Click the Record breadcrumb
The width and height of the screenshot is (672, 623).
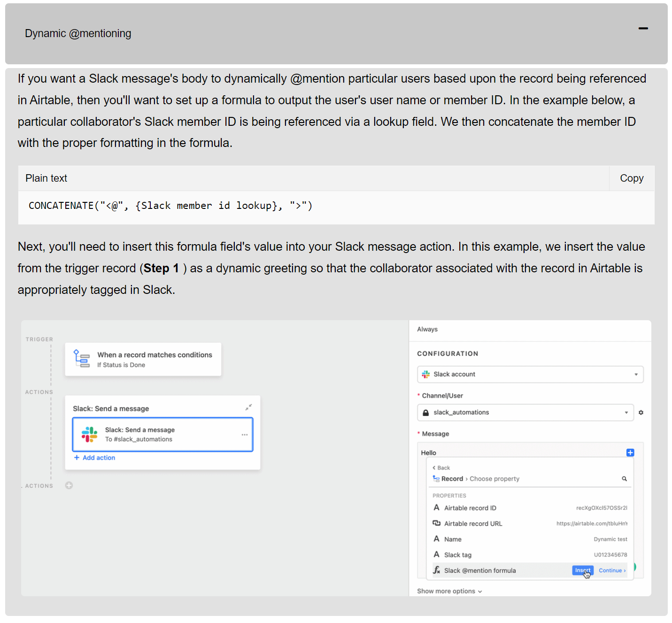[x=452, y=479]
